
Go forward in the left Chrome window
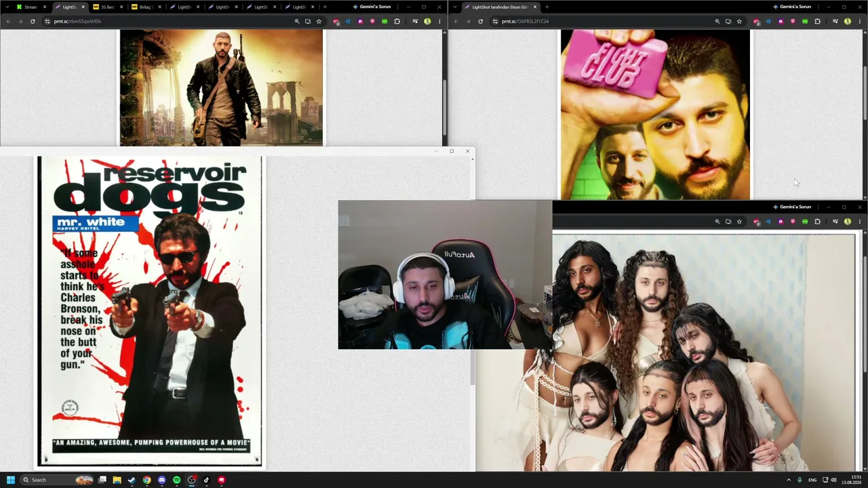click(x=20, y=21)
